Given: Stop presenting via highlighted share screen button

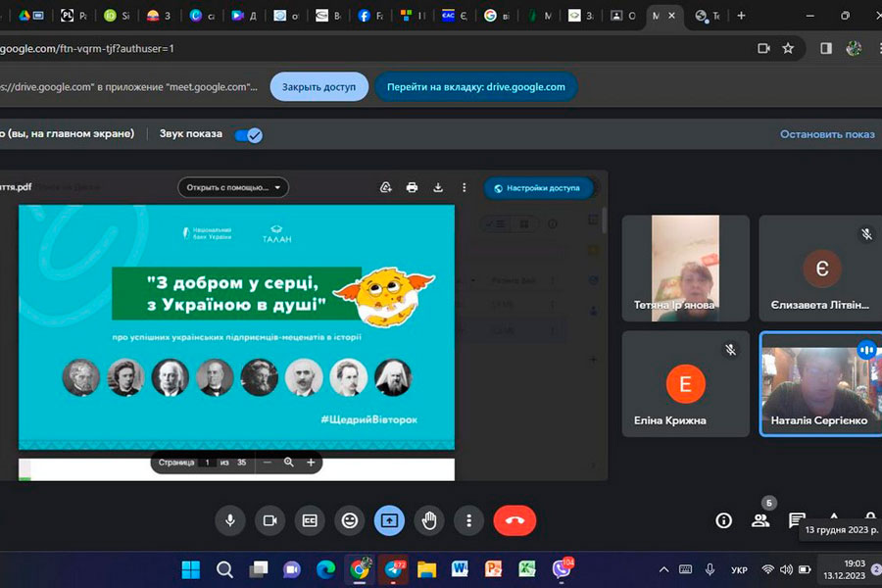Looking at the screenshot, I should 389,520.
